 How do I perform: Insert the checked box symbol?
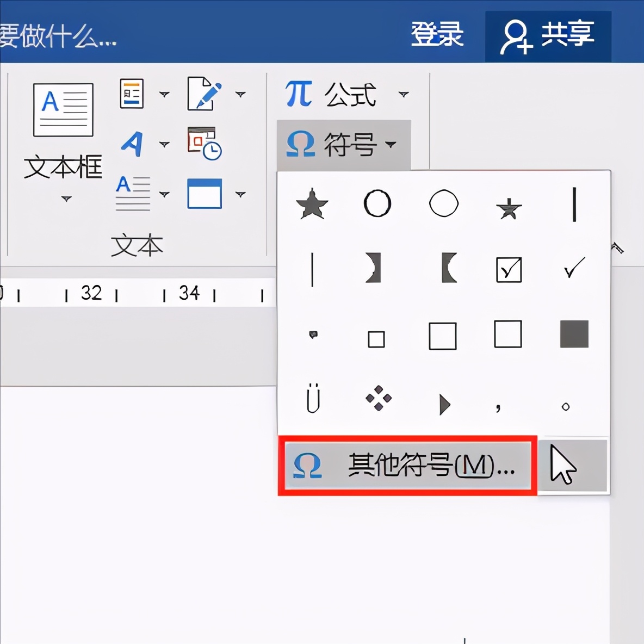pos(509,270)
